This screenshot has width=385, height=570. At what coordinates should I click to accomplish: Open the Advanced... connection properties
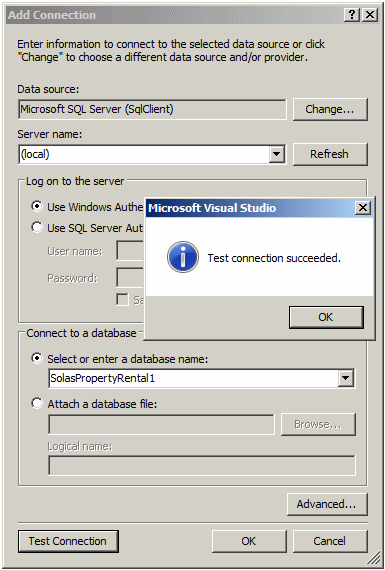pyautogui.click(x=327, y=504)
